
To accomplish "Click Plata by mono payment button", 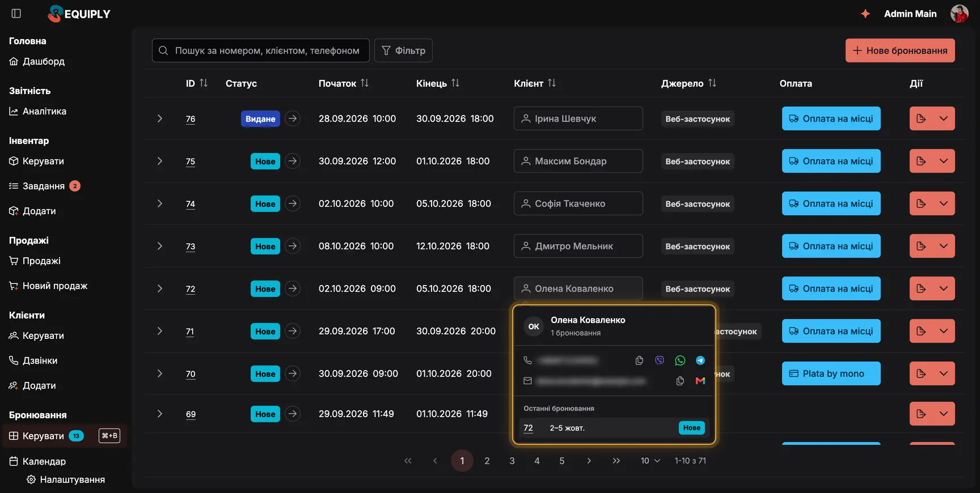I will click(x=831, y=373).
